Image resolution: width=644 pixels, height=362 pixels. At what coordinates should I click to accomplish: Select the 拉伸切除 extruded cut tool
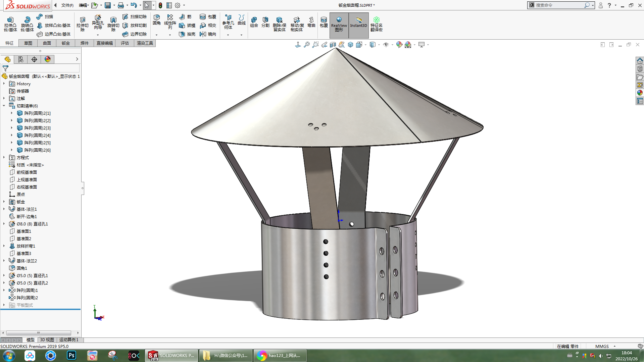83,24
